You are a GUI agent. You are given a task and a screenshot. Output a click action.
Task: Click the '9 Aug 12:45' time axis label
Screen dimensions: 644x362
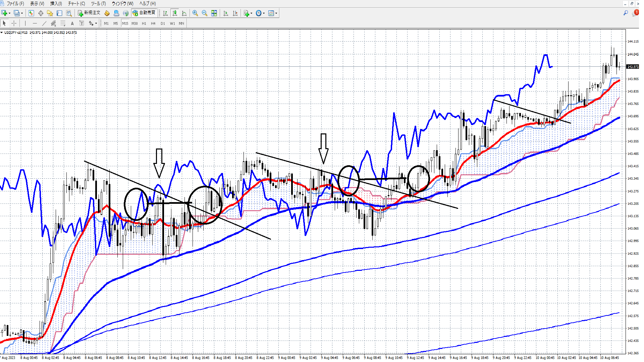(415, 358)
